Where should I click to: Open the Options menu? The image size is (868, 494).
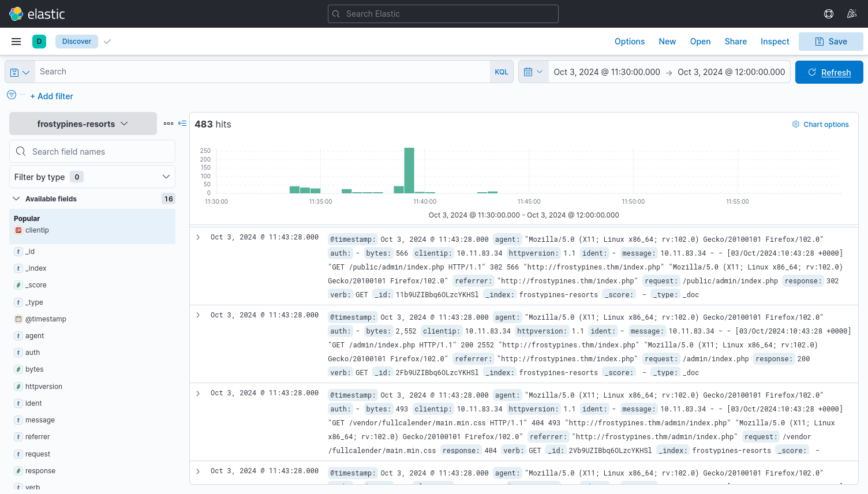tap(630, 42)
